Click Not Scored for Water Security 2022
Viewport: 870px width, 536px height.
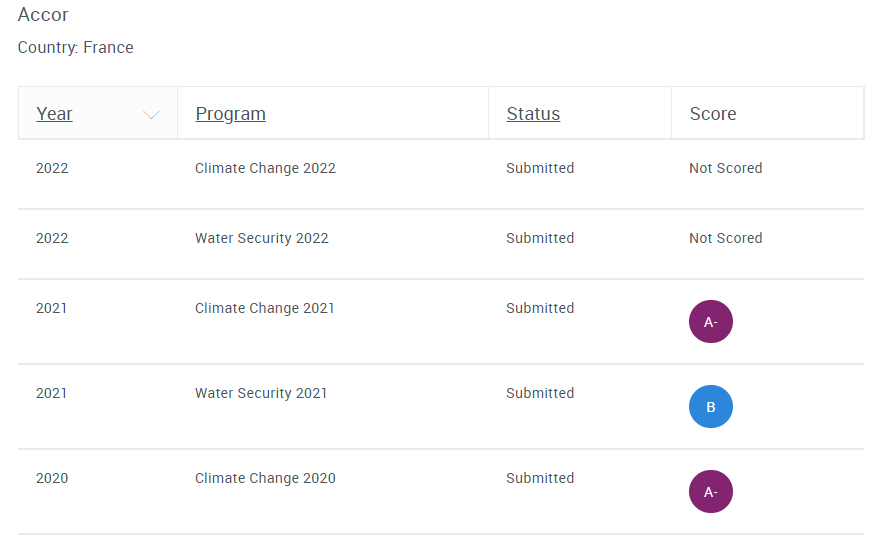tap(726, 238)
